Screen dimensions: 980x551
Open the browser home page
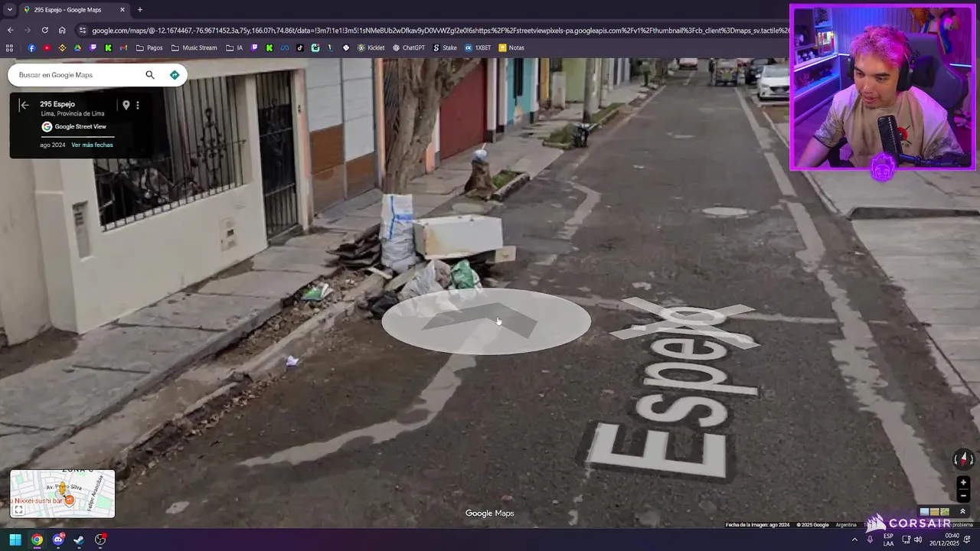pos(62,31)
